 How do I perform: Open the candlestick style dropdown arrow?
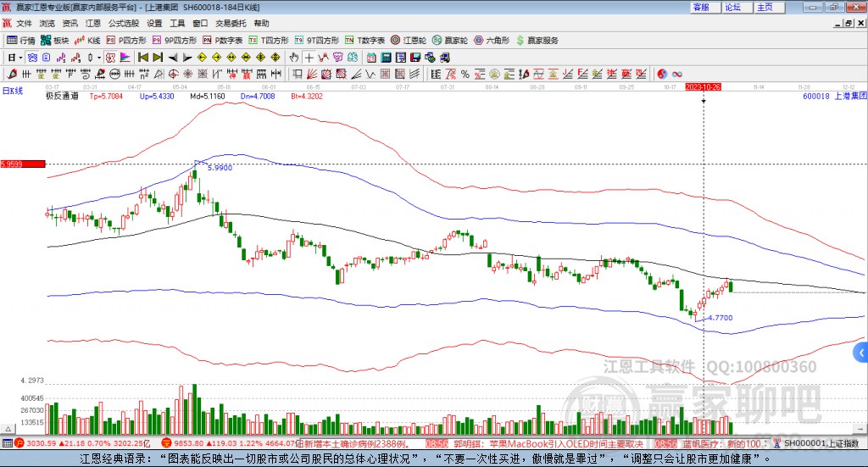point(99,58)
